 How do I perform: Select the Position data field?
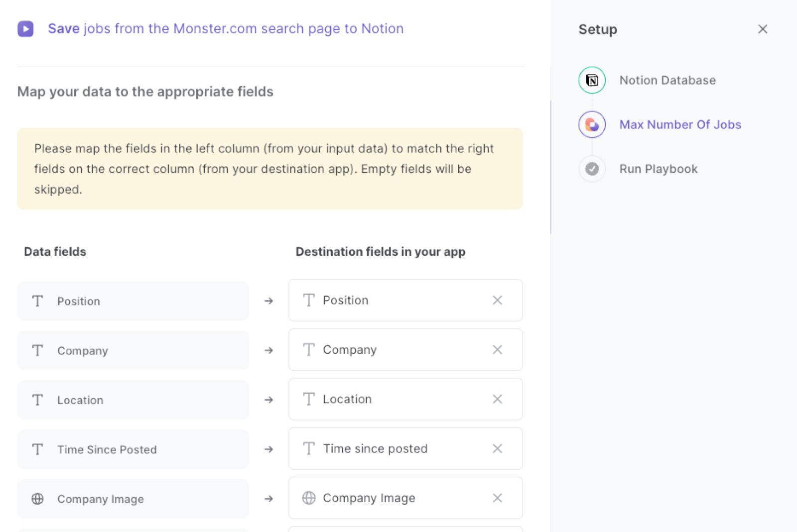coord(133,301)
